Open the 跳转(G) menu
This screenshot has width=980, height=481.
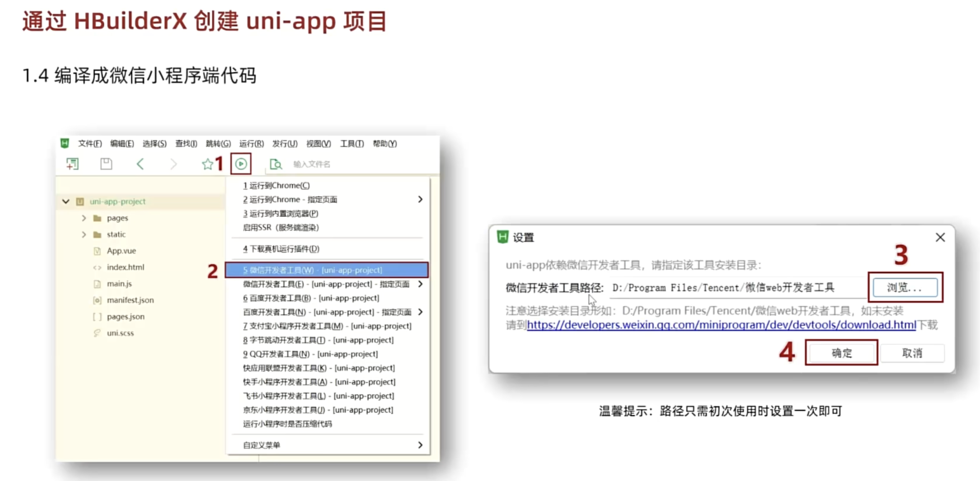(218, 143)
